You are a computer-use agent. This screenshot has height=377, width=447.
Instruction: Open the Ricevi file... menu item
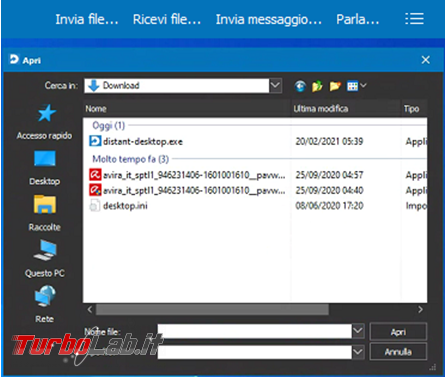[x=167, y=19]
